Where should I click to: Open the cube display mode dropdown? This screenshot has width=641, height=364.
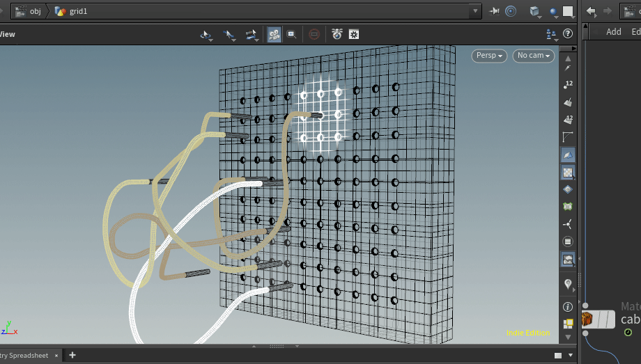tap(535, 11)
